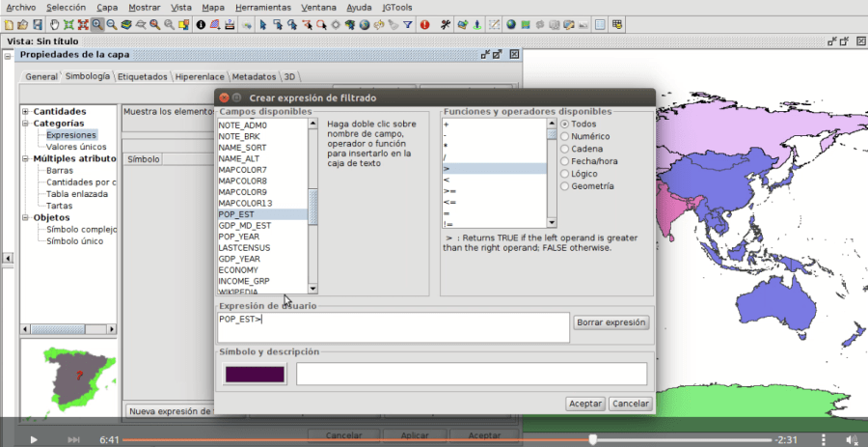
Task: Click the filter funnel icon in toolbar
Action: pos(408,24)
